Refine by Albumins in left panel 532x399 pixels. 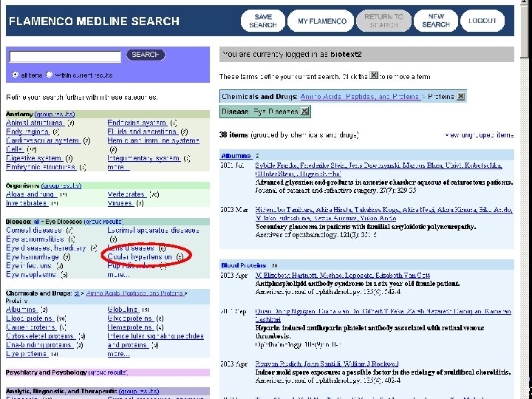[x=22, y=309]
